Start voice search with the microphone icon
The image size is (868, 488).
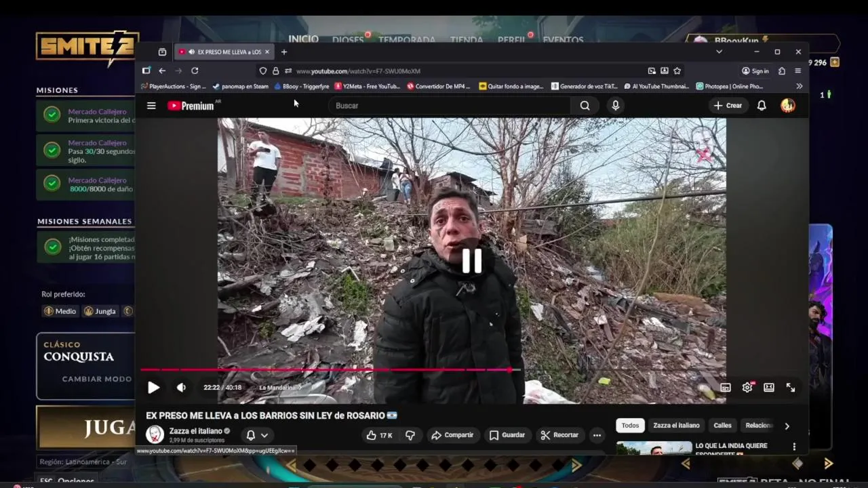616,106
